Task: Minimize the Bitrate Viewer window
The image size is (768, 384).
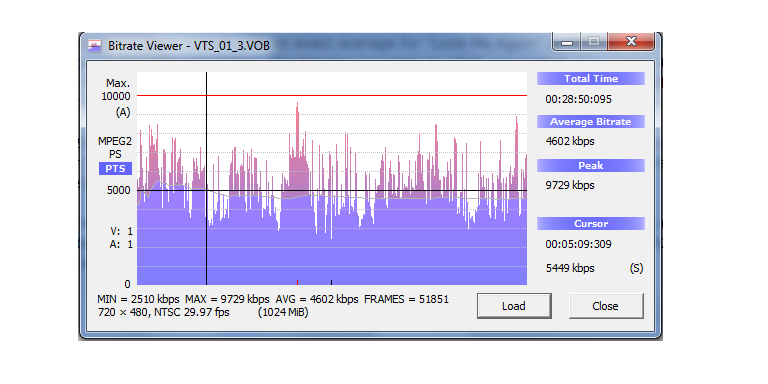Action: tap(567, 42)
